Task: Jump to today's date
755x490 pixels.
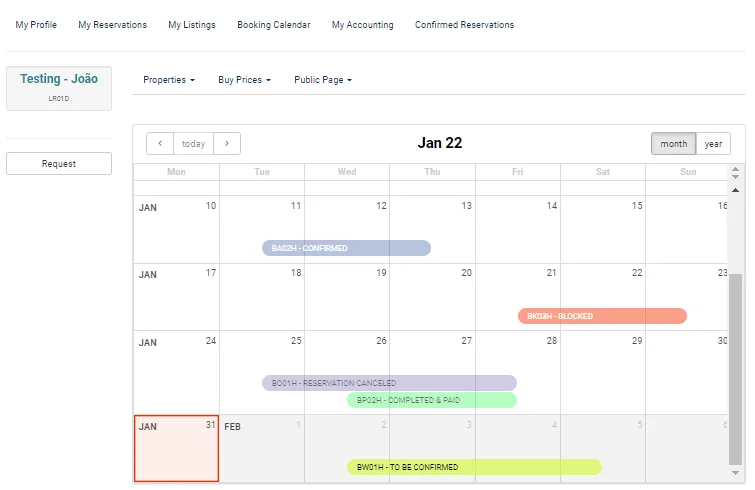Action: [194, 143]
